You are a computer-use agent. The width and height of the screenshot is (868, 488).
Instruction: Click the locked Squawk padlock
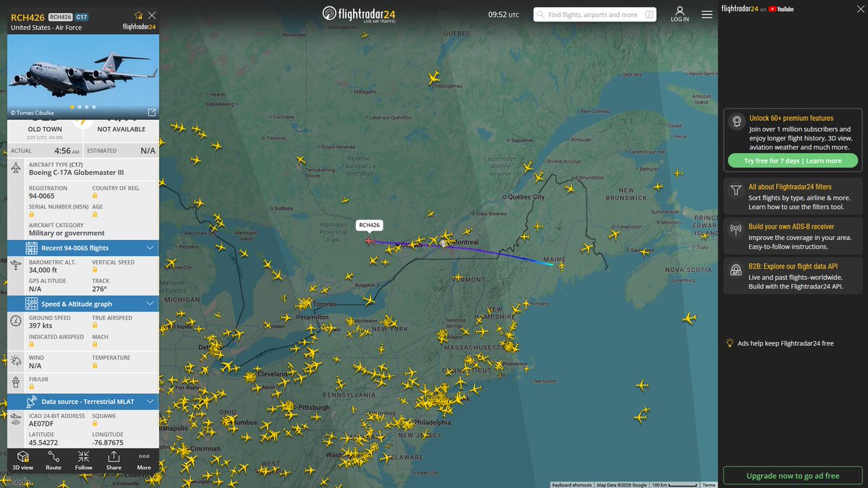tap(95, 424)
